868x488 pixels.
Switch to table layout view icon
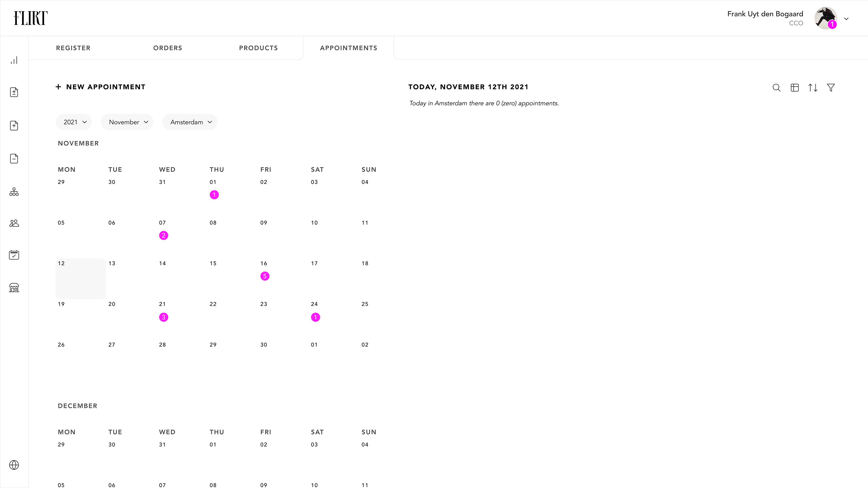pyautogui.click(x=794, y=88)
